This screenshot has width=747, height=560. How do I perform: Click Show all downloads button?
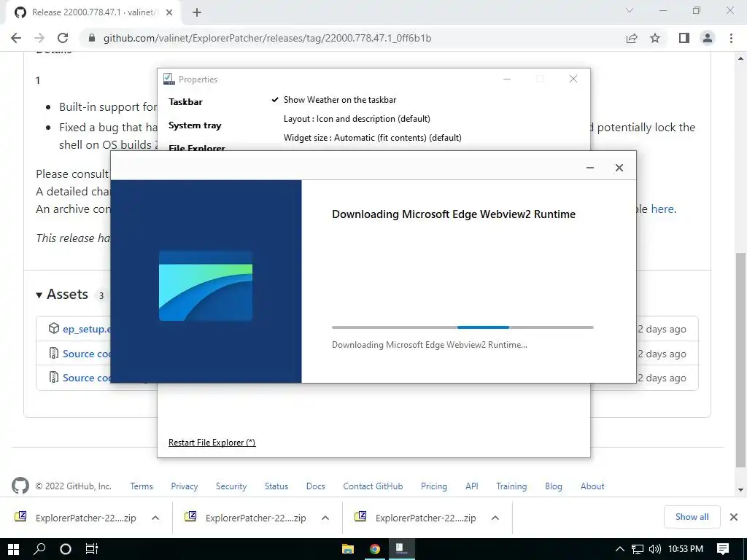[692, 517]
